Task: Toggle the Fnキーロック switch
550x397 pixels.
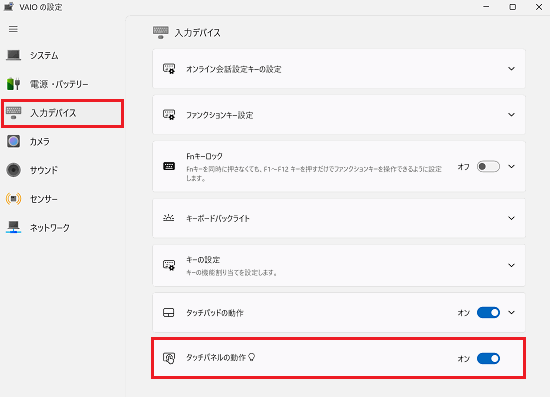Action: click(x=488, y=167)
